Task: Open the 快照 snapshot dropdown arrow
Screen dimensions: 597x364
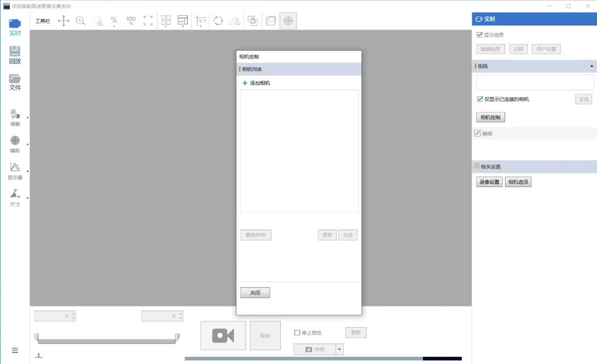Action: [340, 350]
